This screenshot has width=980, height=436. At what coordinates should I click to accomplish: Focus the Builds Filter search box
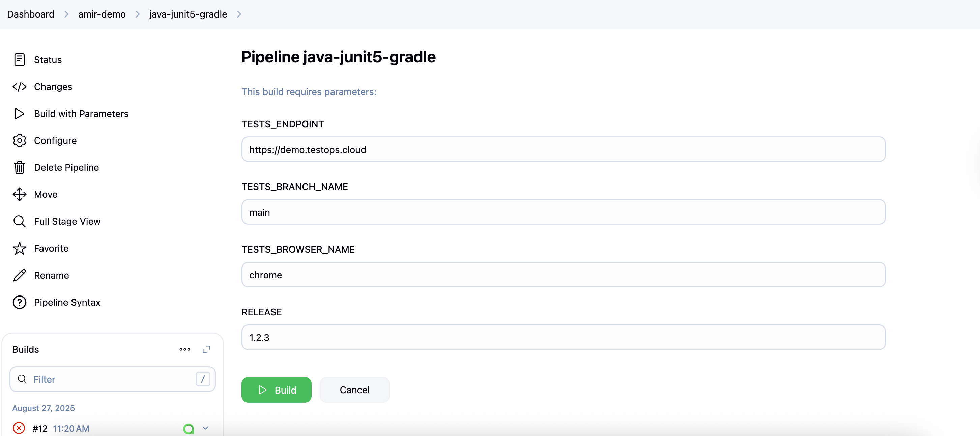point(112,379)
